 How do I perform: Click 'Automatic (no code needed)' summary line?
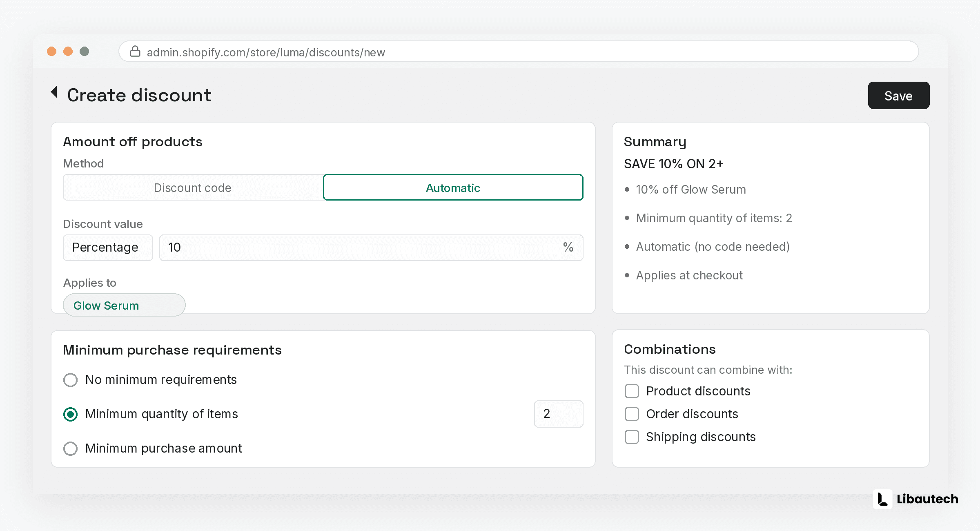coord(713,247)
